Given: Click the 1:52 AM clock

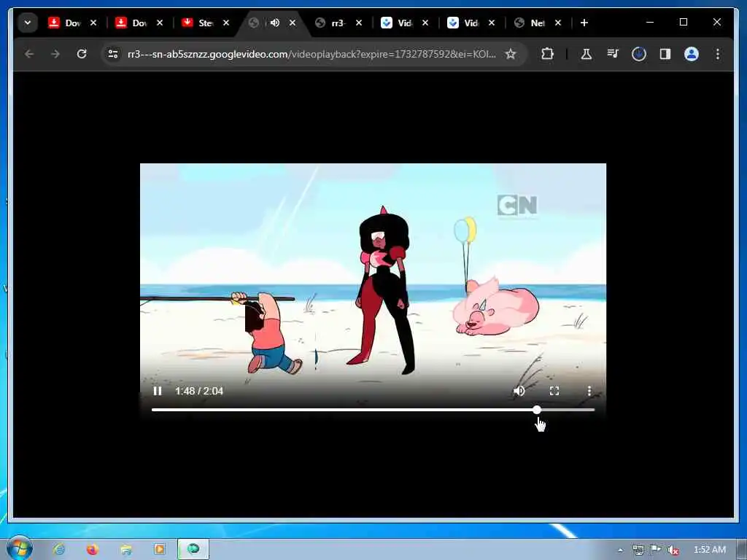Looking at the screenshot, I should pyautogui.click(x=709, y=550).
